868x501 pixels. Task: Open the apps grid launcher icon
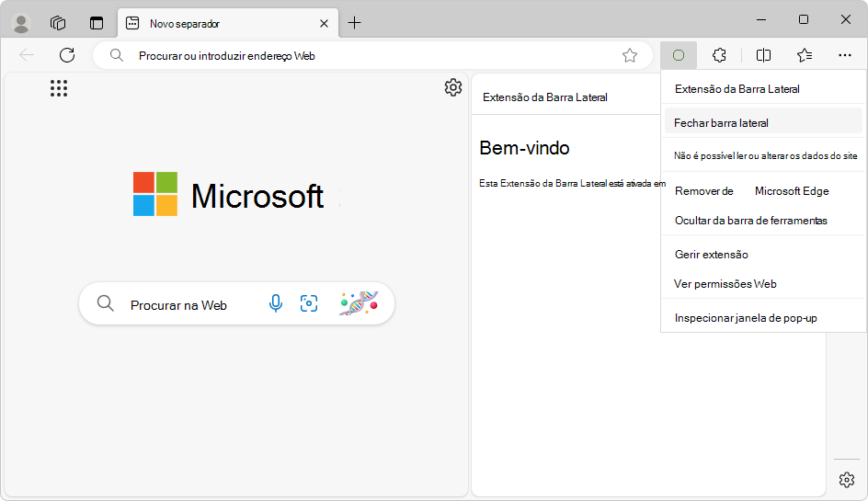click(x=59, y=88)
